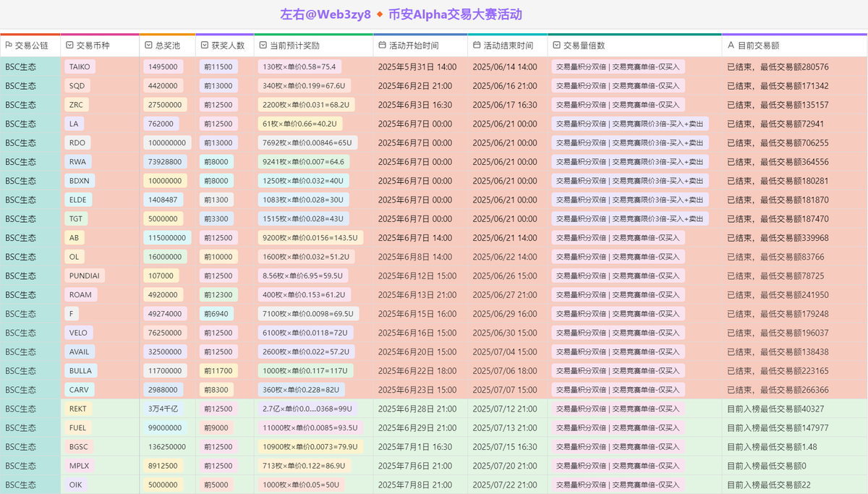
Task: Select the TGT token tag
Action: [76, 218]
